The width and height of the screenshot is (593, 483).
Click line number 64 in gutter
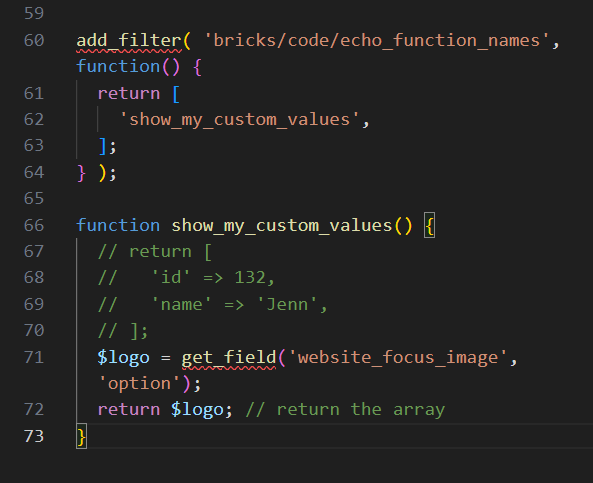(x=34, y=172)
